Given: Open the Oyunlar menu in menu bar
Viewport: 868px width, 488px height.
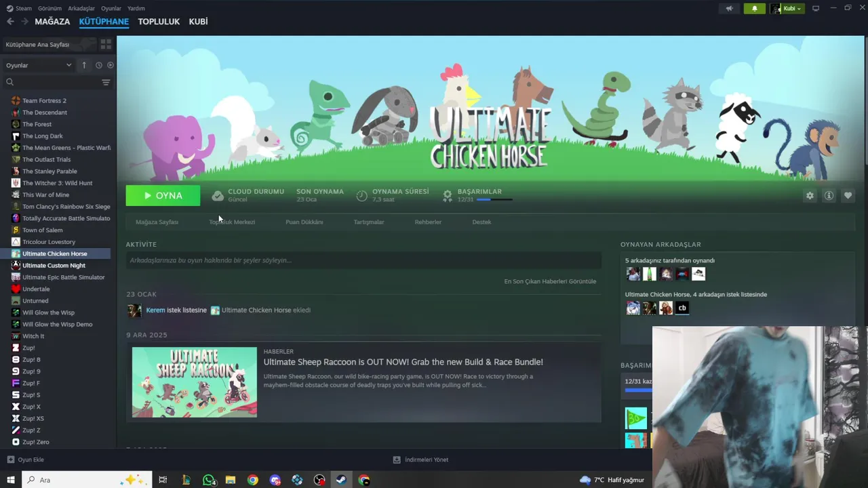Looking at the screenshot, I should tap(111, 8).
